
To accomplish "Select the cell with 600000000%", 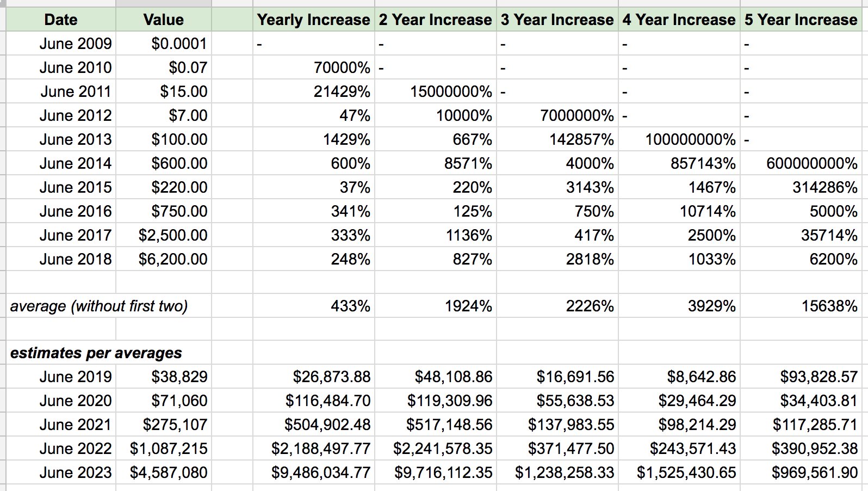I will click(801, 163).
